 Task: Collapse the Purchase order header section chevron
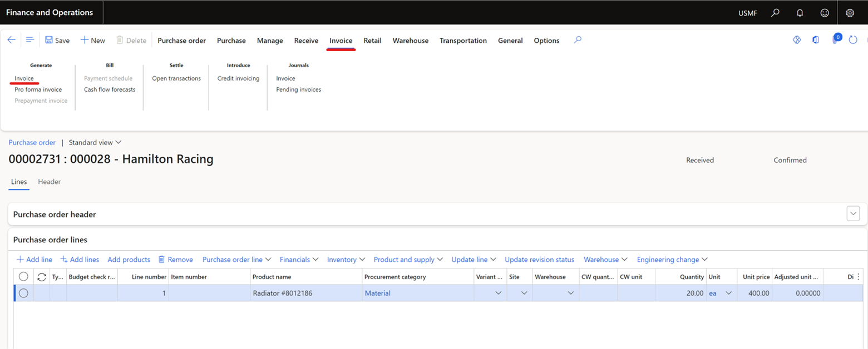(853, 213)
